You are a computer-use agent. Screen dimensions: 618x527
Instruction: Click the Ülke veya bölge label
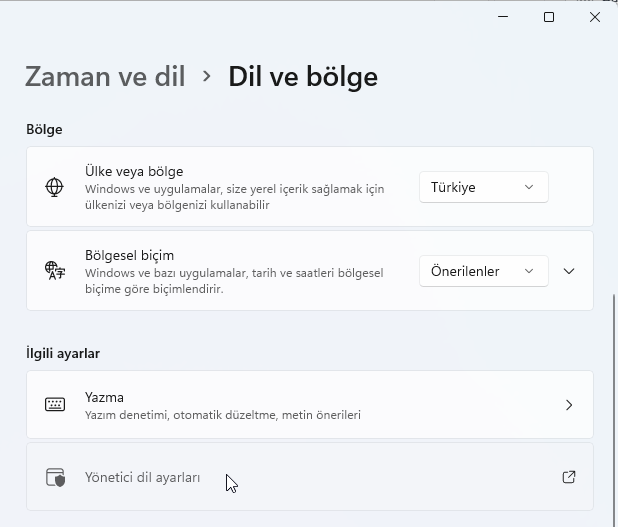(134, 171)
